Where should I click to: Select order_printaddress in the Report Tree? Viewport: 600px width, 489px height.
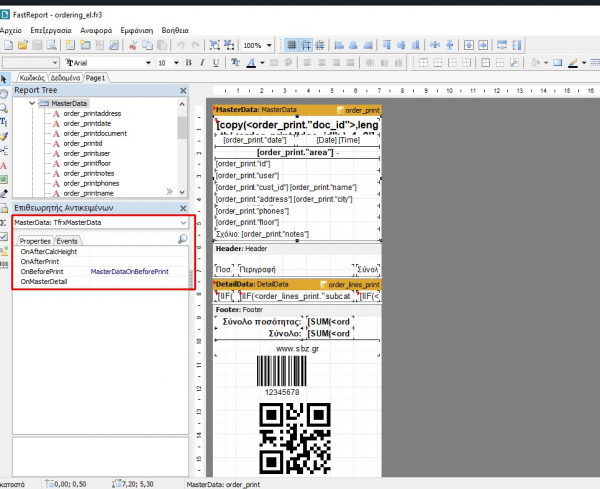pos(92,114)
